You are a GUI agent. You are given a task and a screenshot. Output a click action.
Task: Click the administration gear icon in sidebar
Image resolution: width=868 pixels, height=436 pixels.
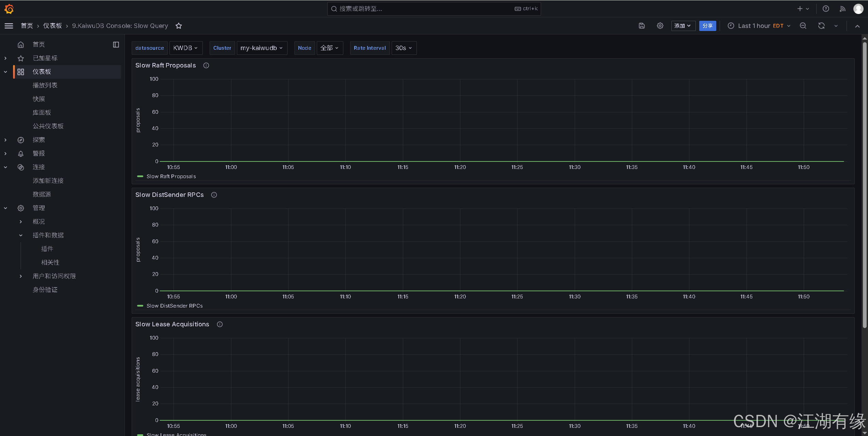coord(21,208)
